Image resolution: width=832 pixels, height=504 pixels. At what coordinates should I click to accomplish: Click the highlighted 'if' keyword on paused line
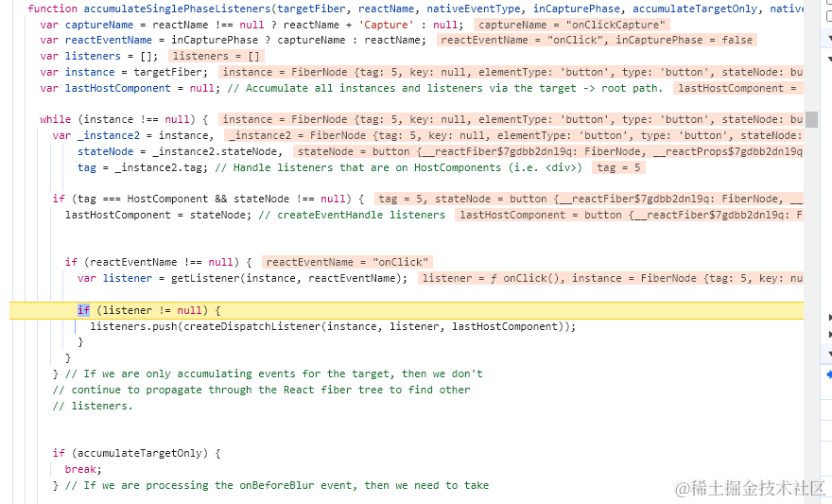(83, 310)
